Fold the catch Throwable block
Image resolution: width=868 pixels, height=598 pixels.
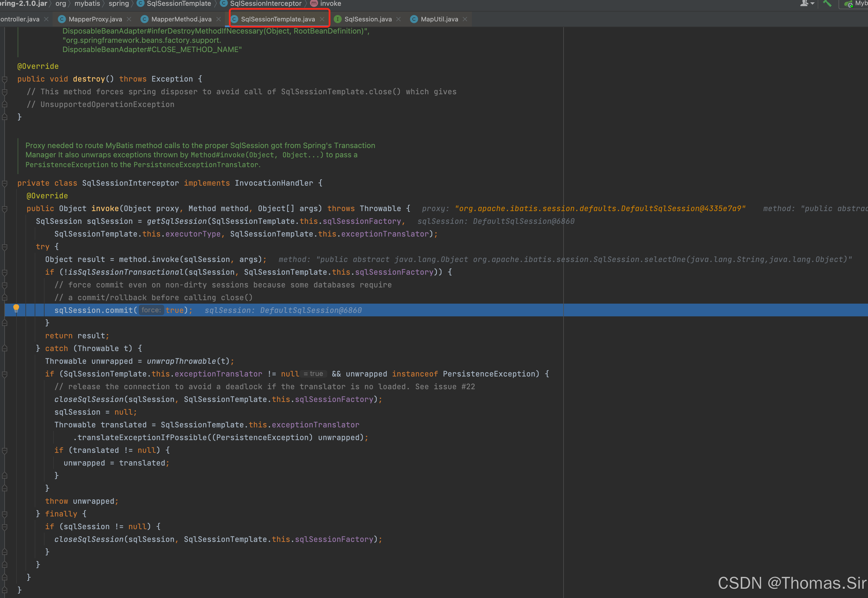tap(5, 348)
